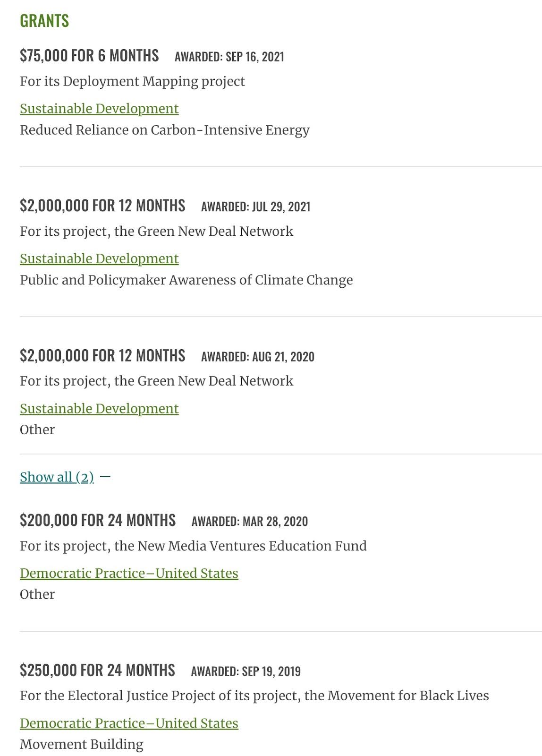Click the Electoral Justice Project description

click(254, 696)
